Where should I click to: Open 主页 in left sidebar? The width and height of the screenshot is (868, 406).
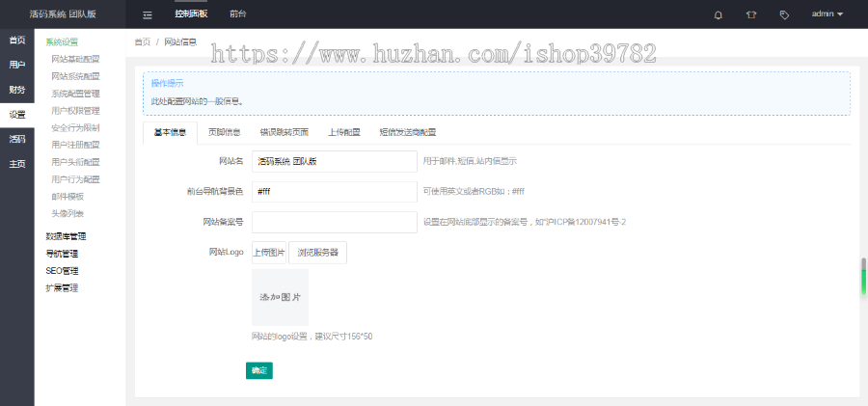coord(17,164)
